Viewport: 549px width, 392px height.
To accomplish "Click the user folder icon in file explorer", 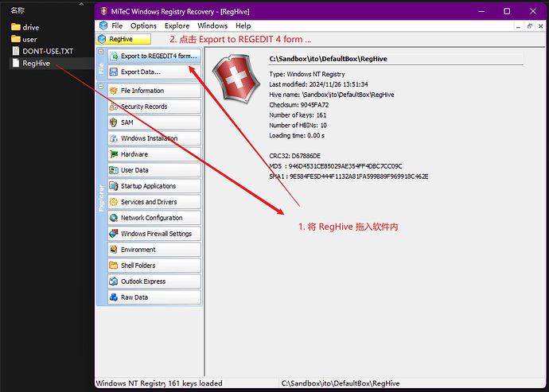I will pos(16,39).
